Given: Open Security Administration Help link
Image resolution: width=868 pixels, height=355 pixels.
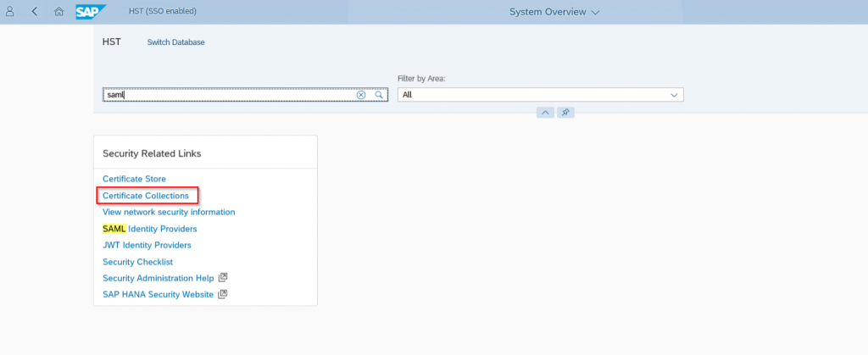Looking at the screenshot, I should tap(159, 278).
